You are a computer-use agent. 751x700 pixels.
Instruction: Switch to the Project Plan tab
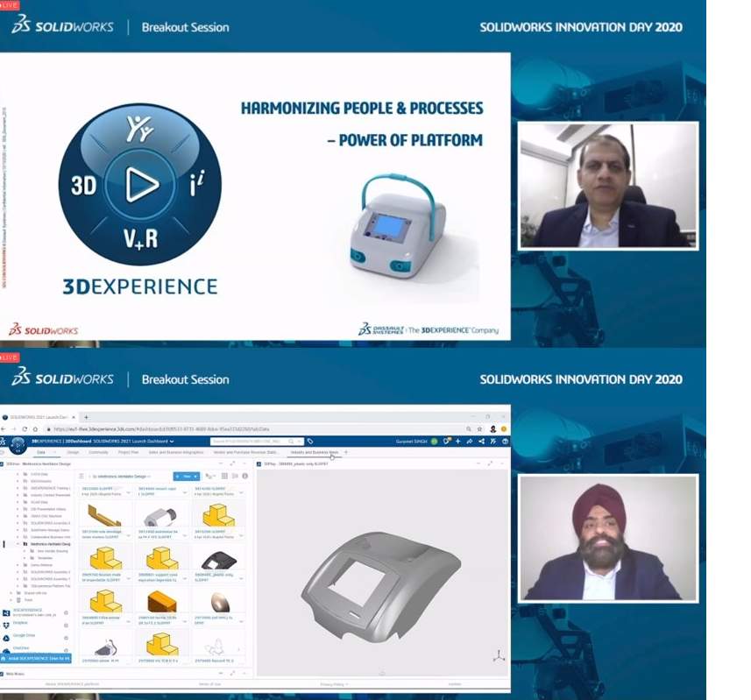coord(128,452)
